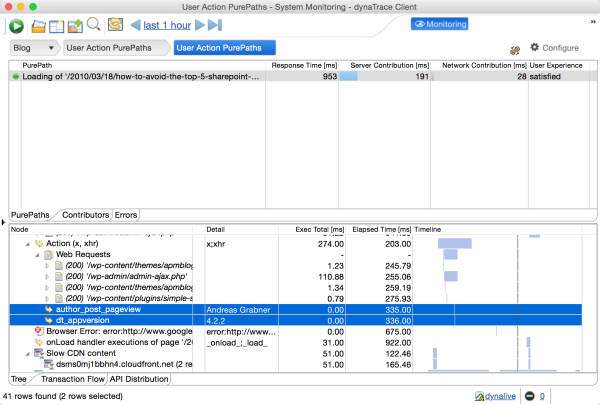600x405 pixels.
Task: Click the left panel collapse arrow
Action: click(3, 222)
